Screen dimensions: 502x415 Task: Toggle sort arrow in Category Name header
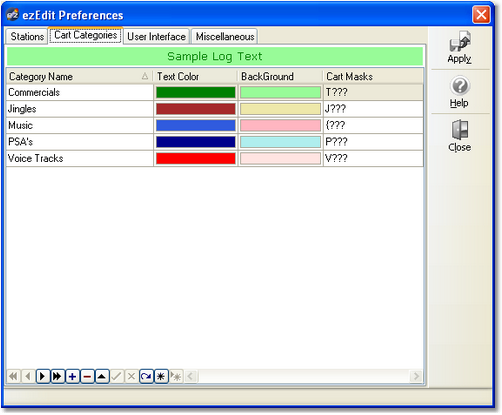tap(145, 76)
